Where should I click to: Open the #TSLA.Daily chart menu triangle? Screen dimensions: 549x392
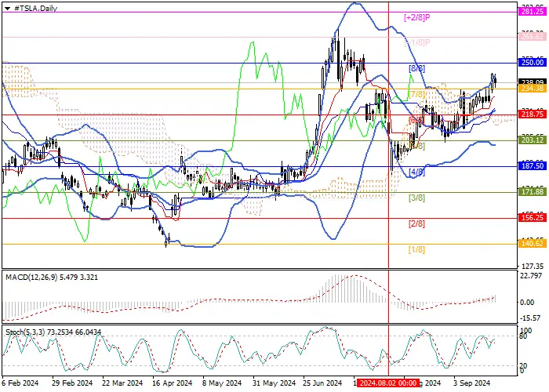pyautogui.click(x=7, y=9)
